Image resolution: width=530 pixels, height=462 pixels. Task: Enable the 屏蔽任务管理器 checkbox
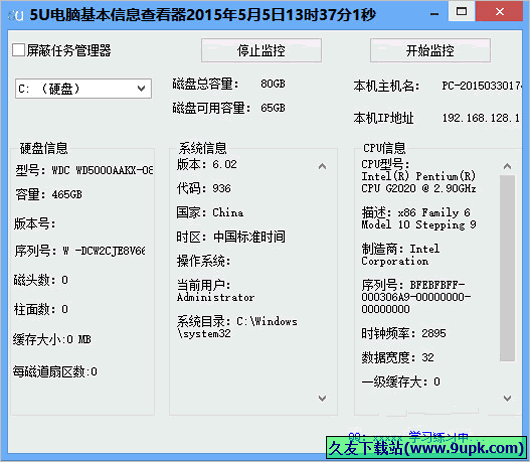19,50
